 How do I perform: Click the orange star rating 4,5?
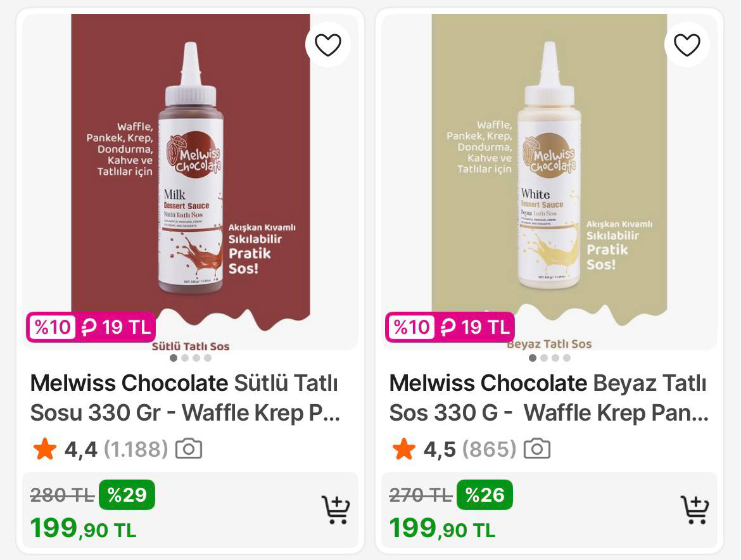(x=404, y=449)
